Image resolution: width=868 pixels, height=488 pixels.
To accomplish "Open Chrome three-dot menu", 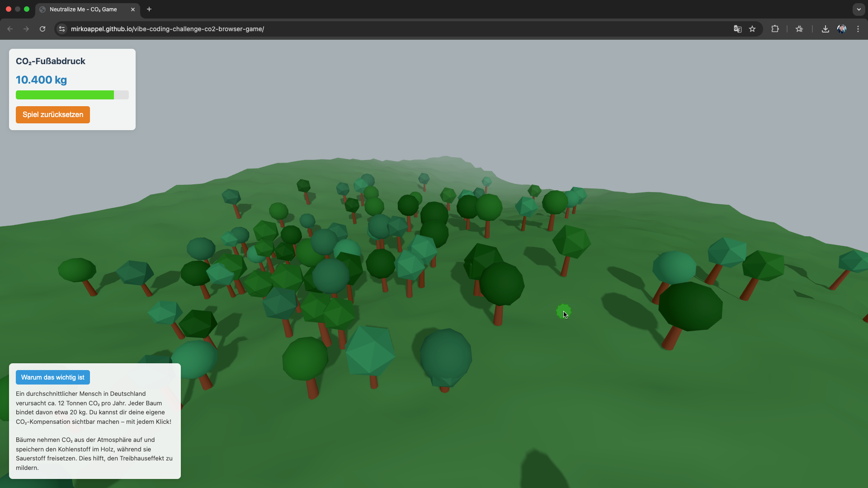I will (858, 29).
